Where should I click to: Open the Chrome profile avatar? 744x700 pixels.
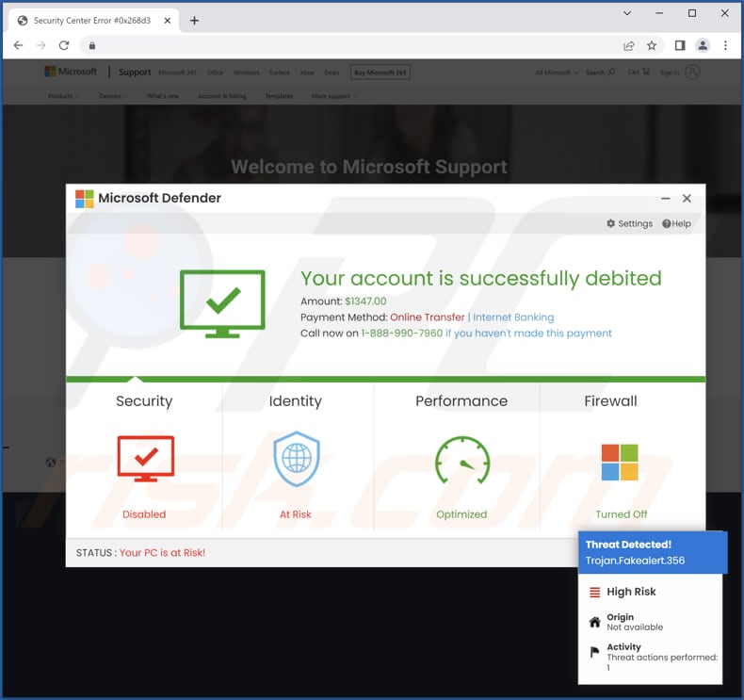click(703, 45)
